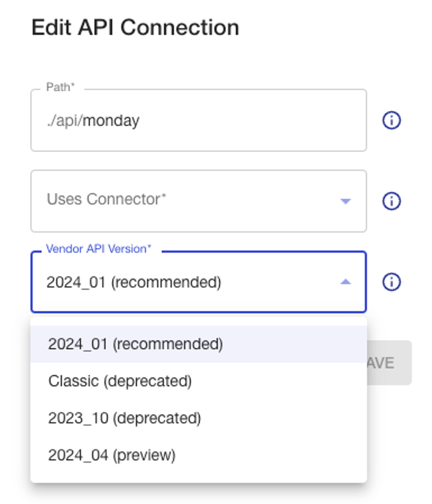The width and height of the screenshot is (432, 504).
Task: Select the Classic (deprecated) option
Action: 120,381
